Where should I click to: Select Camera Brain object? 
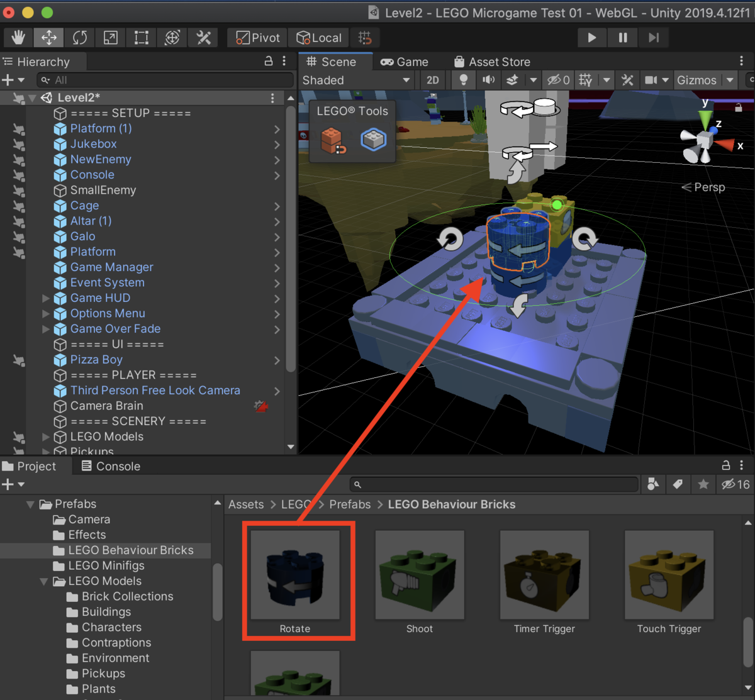(x=107, y=406)
